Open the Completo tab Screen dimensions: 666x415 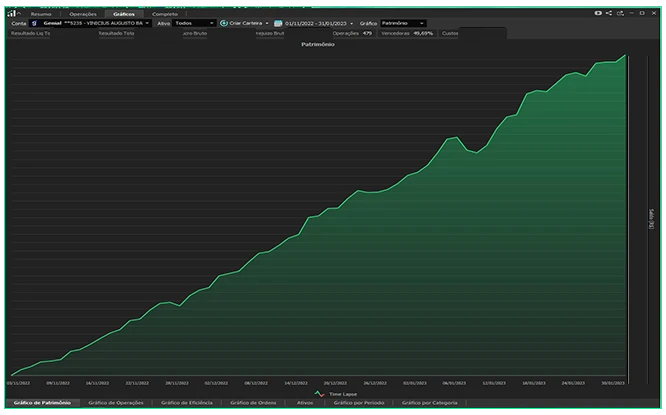(165, 14)
